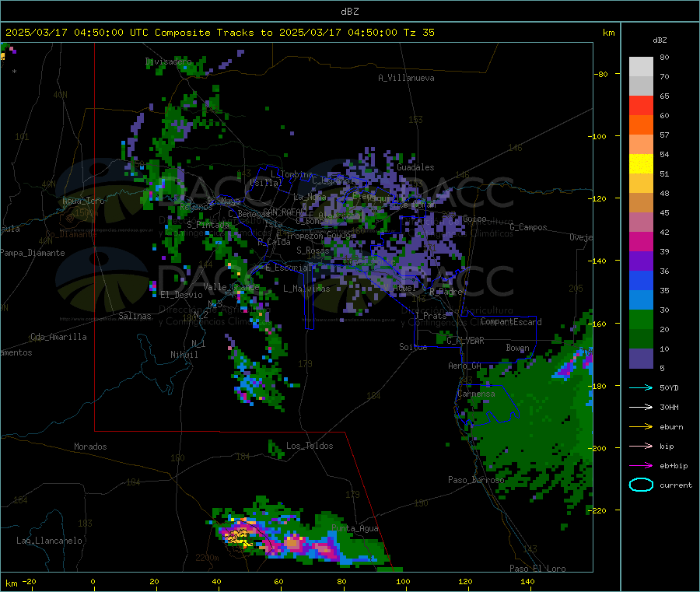Click the Aero_GA map label
The width and height of the screenshot is (700, 592).
tap(465, 366)
